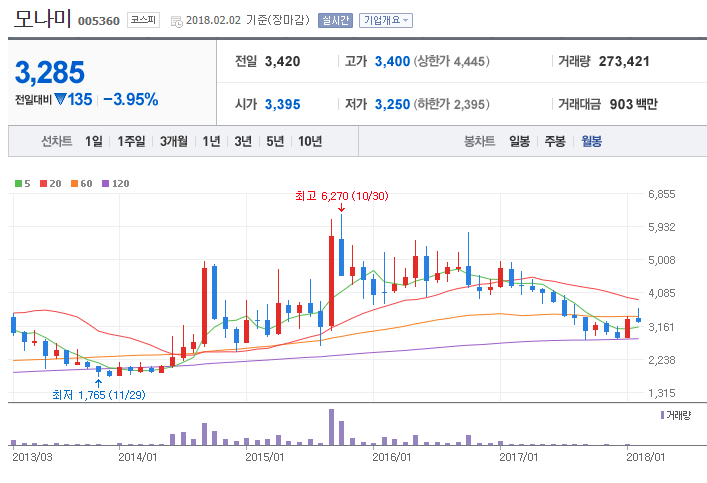Show the 5년 line chart

(275, 141)
